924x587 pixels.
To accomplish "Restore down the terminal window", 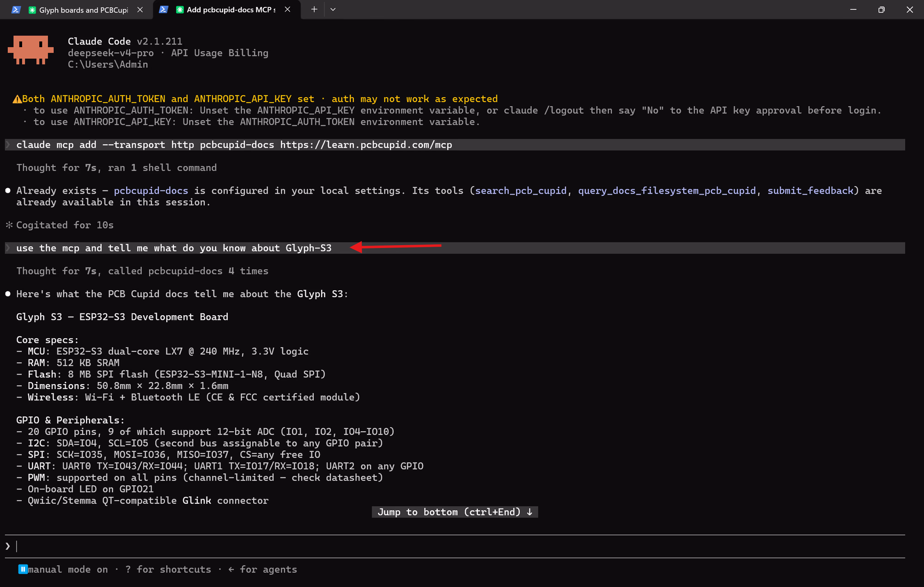I will click(881, 9).
